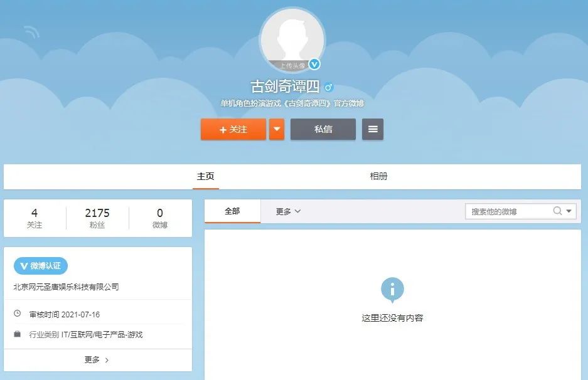The height and width of the screenshot is (380, 588).
Task: Expand the 更多 filter dropdown in the feed
Action: click(x=286, y=211)
